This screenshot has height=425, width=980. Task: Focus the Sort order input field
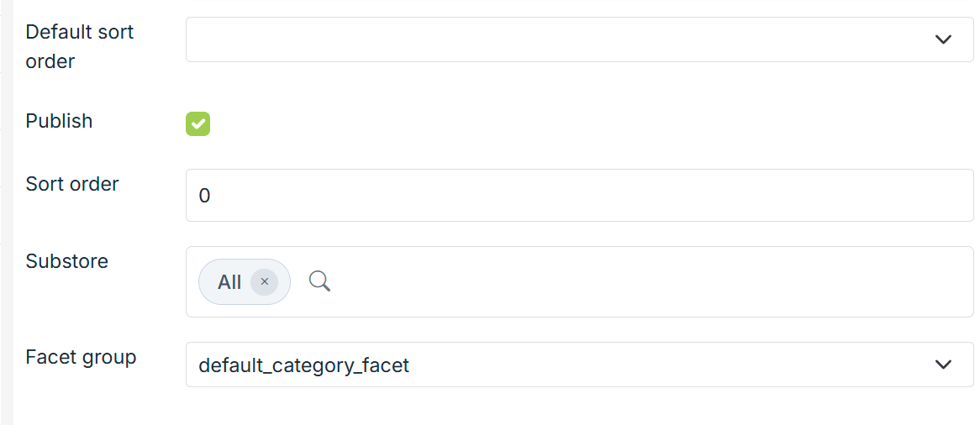point(580,196)
